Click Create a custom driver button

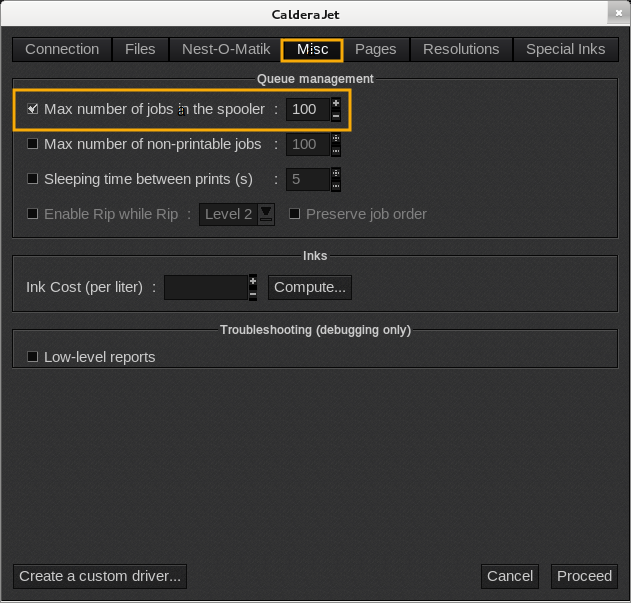100,576
